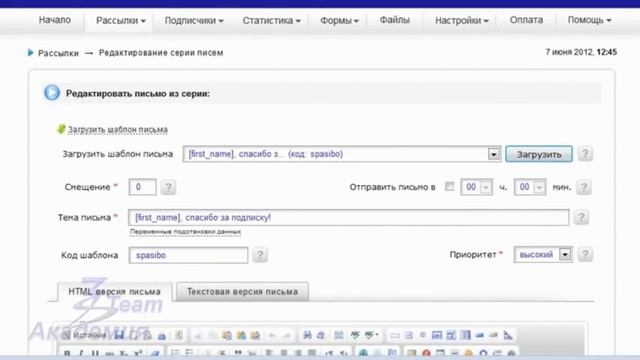640x360 pixels.
Task: Open the hours (ч.) dropdown
Action: coord(486,187)
